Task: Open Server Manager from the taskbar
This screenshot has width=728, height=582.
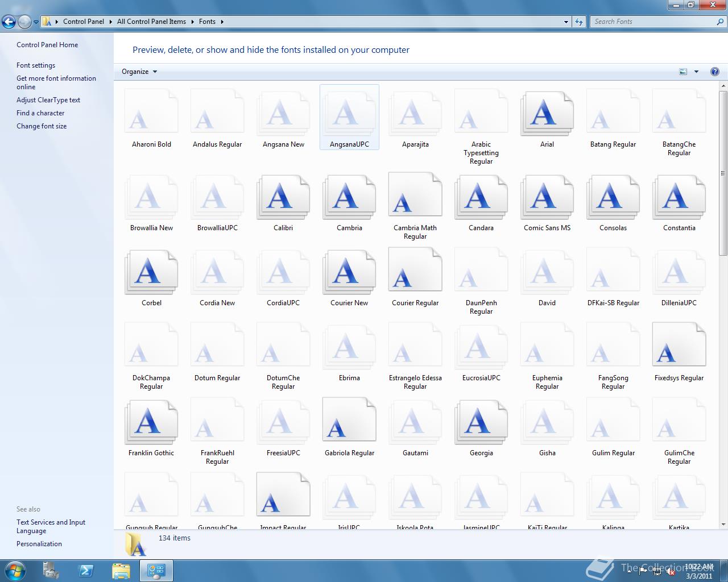Action: pyautogui.click(x=51, y=571)
